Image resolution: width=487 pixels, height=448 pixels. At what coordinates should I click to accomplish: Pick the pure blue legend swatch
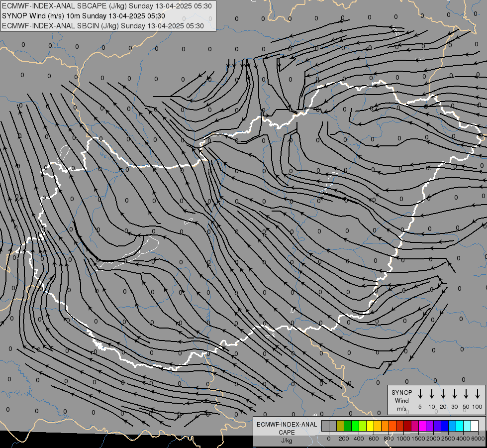(x=444, y=426)
